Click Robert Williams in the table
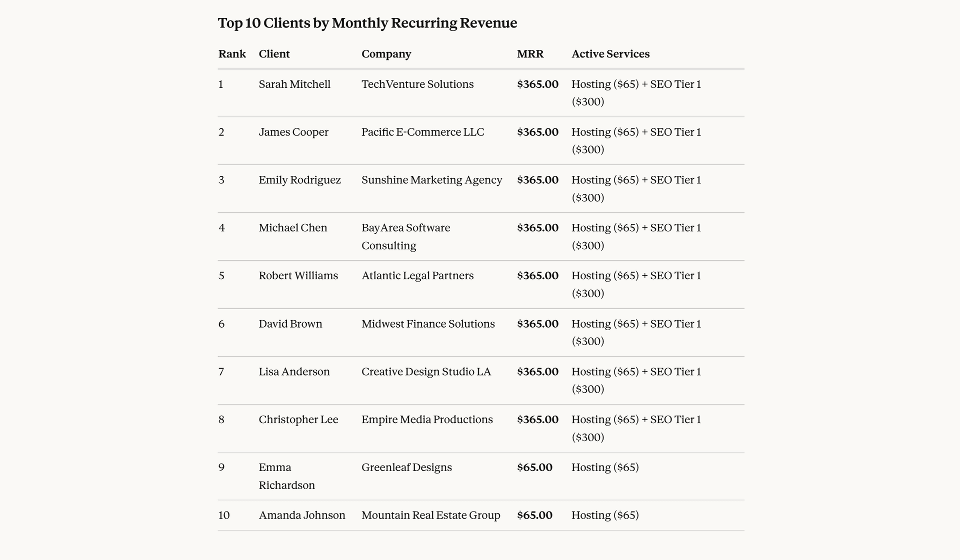This screenshot has height=560, width=960. click(298, 276)
